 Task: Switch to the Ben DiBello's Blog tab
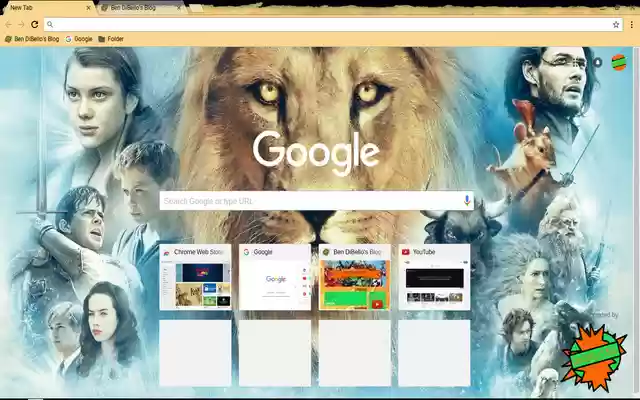click(139, 8)
